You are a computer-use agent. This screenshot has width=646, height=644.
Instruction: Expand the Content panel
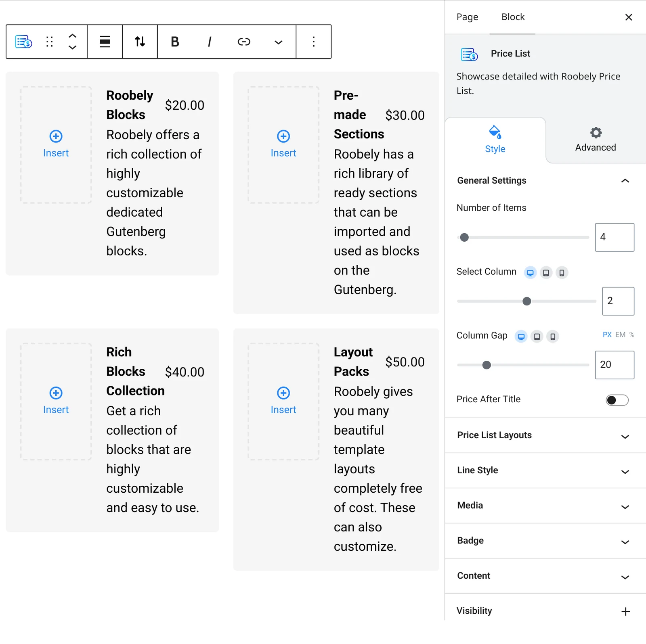[x=545, y=576]
